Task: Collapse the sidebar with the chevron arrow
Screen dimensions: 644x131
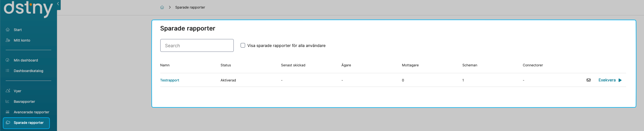Action: point(58,4)
